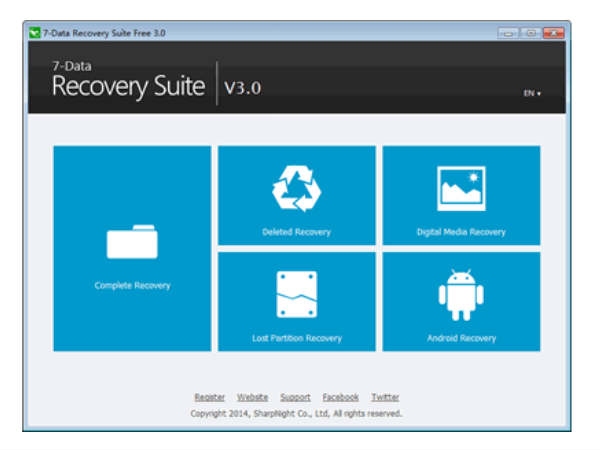
Task: Maximize the 7-Data Recovery window
Action: pyautogui.click(x=531, y=33)
